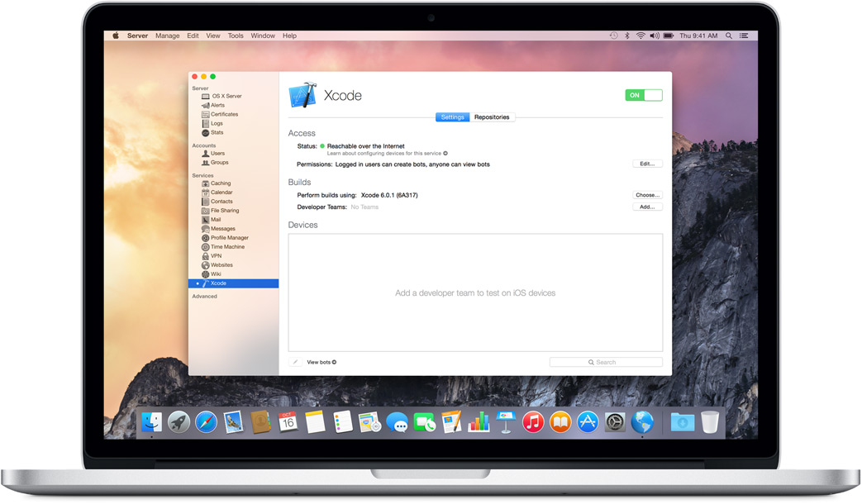Open the App Store from the Dock
The image size is (862, 504).
588,422
